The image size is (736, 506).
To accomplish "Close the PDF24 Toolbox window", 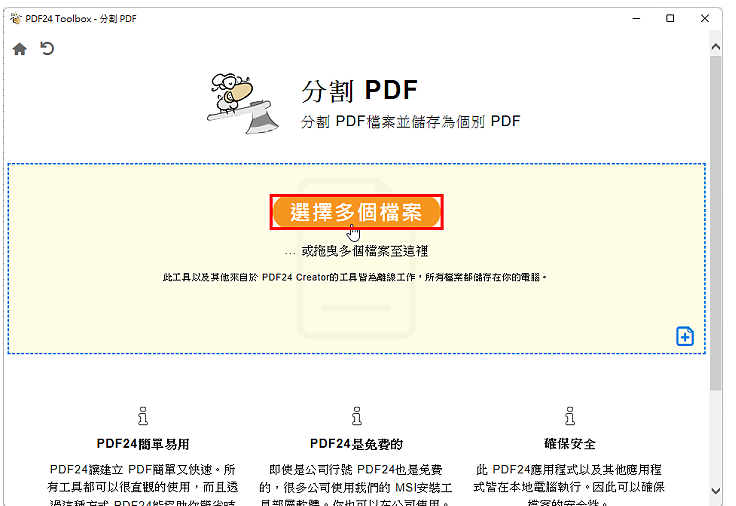I will (x=705, y=18).
